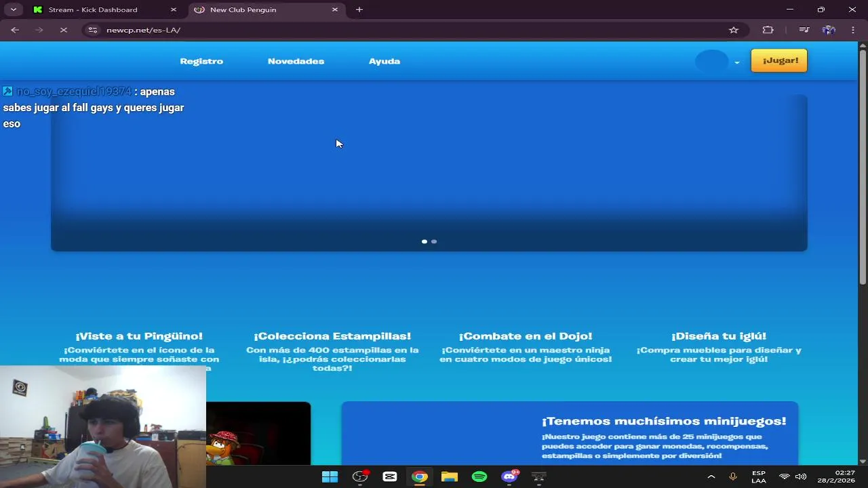Close the Stream - Kick Dashboard tab
This screenshot has height=488, width=868.
tap(173, 9)
